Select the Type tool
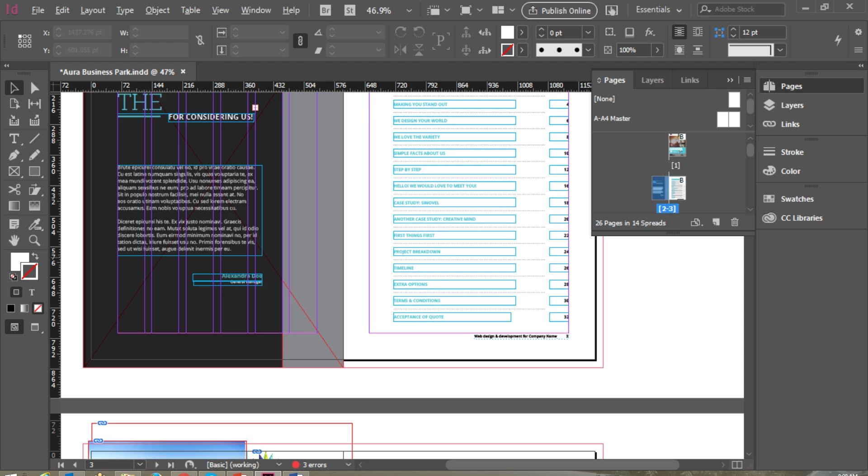 point(14,139)
